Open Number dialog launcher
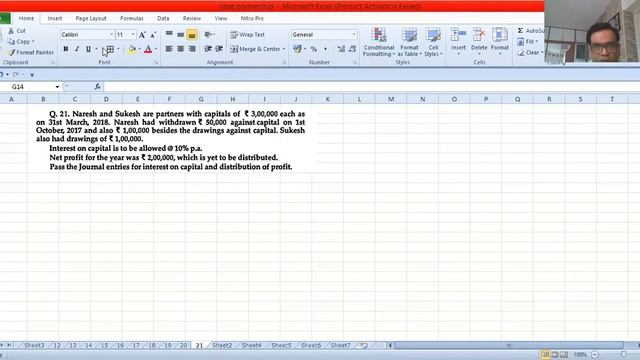The image size is (640, 360). tap(355, 63)
